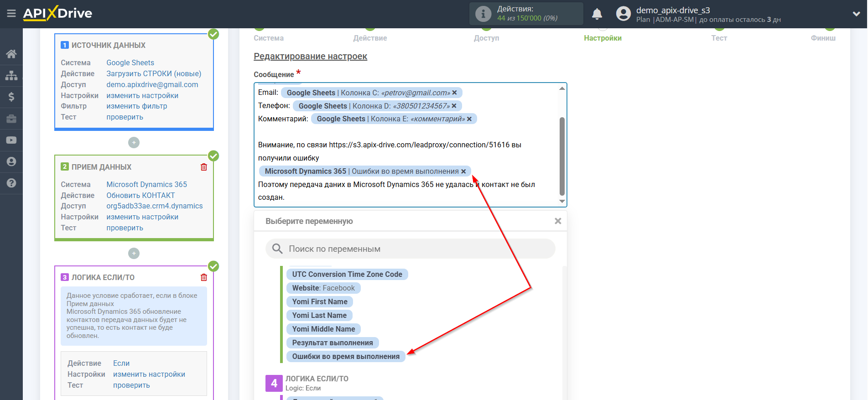The image size is (868, 400).
Task: Select the Yomi First Name variable
Action: 320,301
